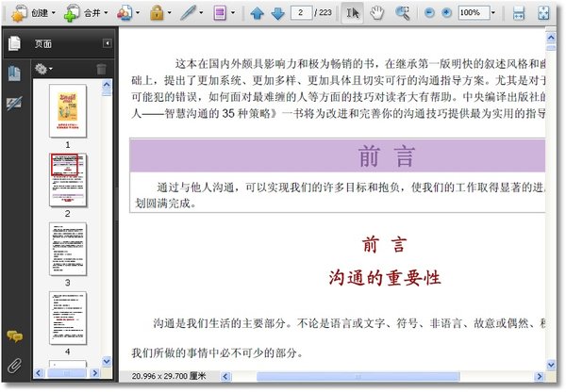The height and width of the screenshot is (392, 566).
Task: Click the security lock icon
Action: click(x=157, y=13)
